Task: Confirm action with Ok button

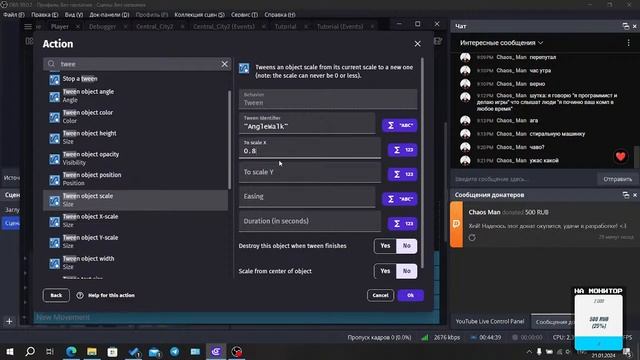Action: (410, 295)
